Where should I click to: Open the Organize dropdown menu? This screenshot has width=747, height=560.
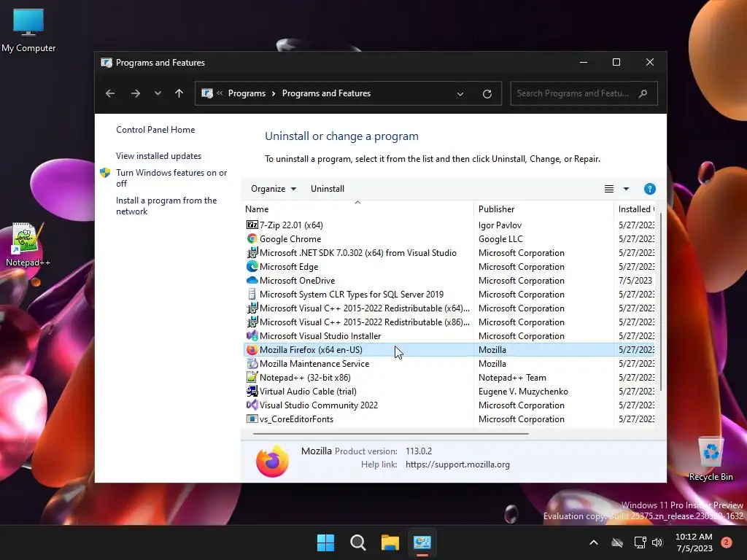[x=274, y=189]
